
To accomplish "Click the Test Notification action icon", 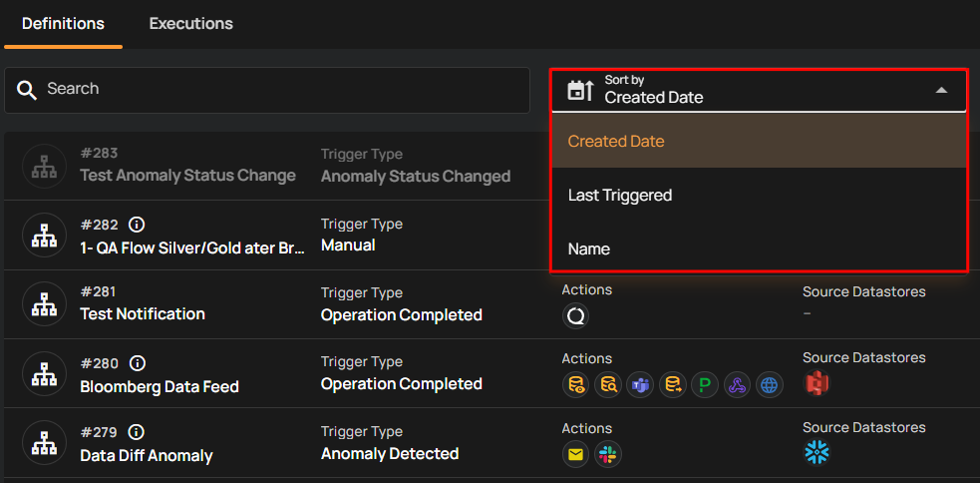I will pyautogui.click(x=575, y=316).
